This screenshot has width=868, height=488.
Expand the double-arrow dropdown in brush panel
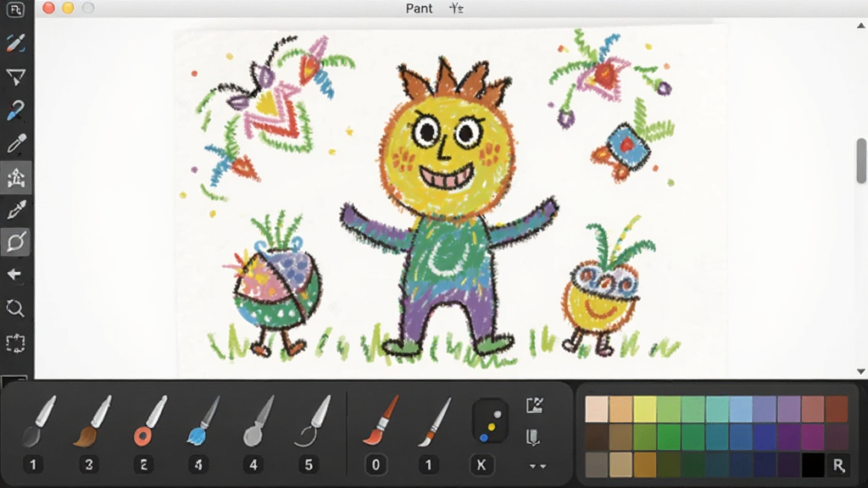pyautogui.click(x=537, y=467)
